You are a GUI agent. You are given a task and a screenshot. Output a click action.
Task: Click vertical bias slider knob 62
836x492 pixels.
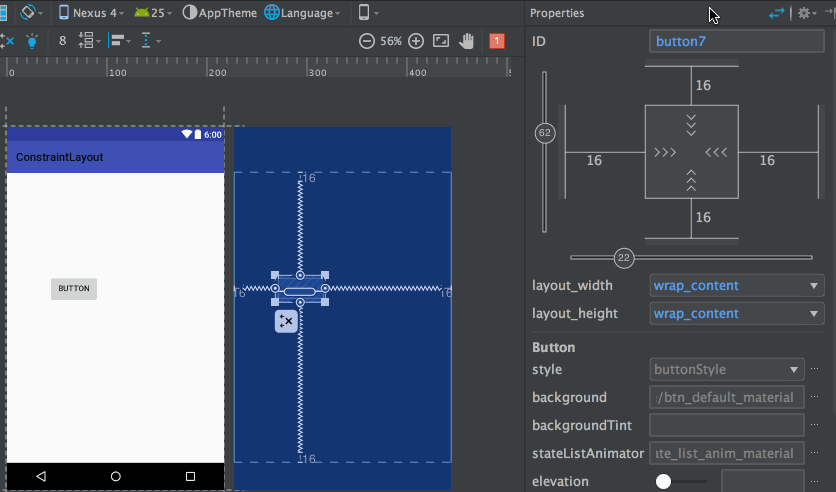coord(545,133)
